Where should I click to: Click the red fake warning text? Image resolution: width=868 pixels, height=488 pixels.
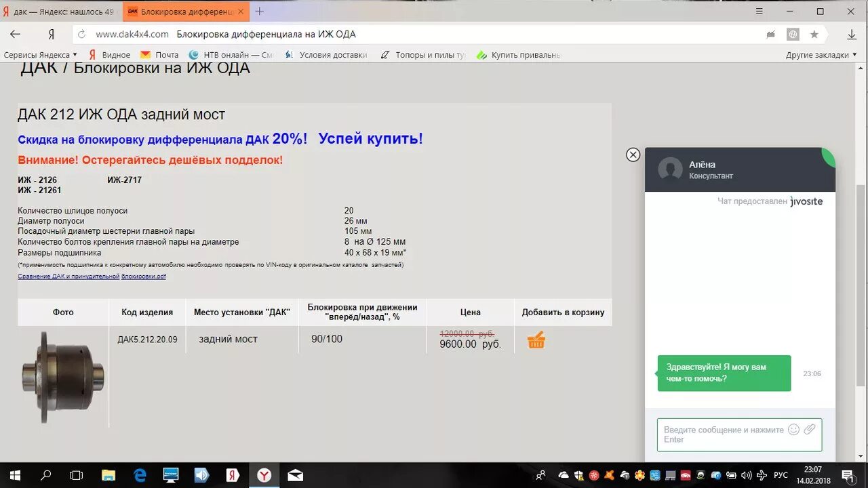coord(150,161)
